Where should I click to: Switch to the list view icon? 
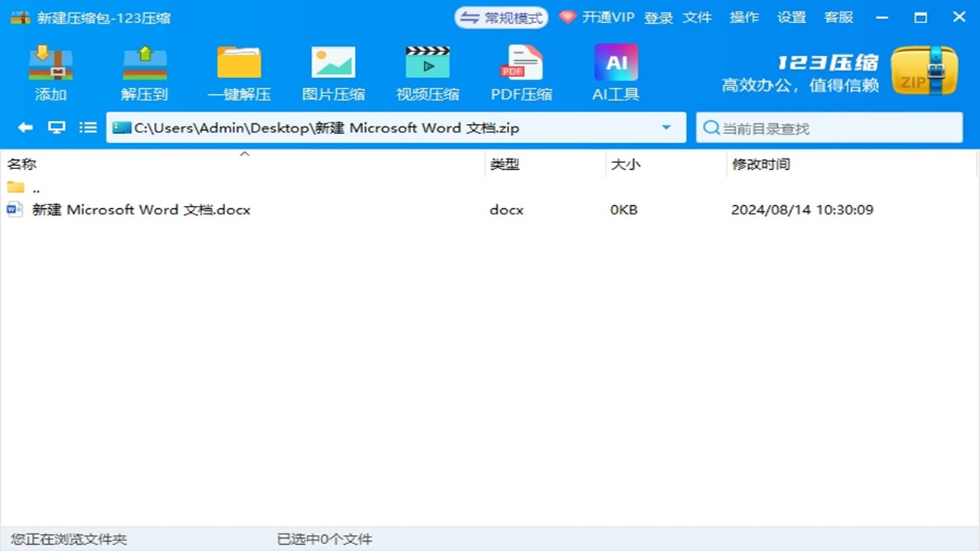(x=88, y=128)
